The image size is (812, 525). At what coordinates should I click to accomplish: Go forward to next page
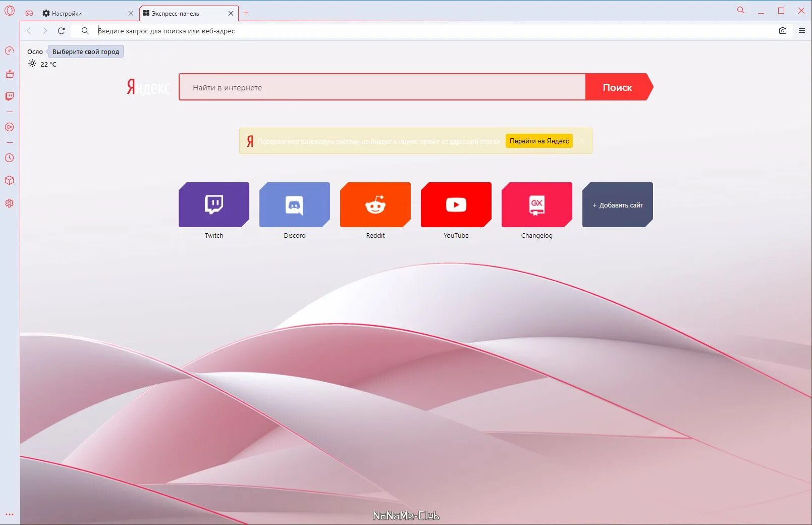45,31
